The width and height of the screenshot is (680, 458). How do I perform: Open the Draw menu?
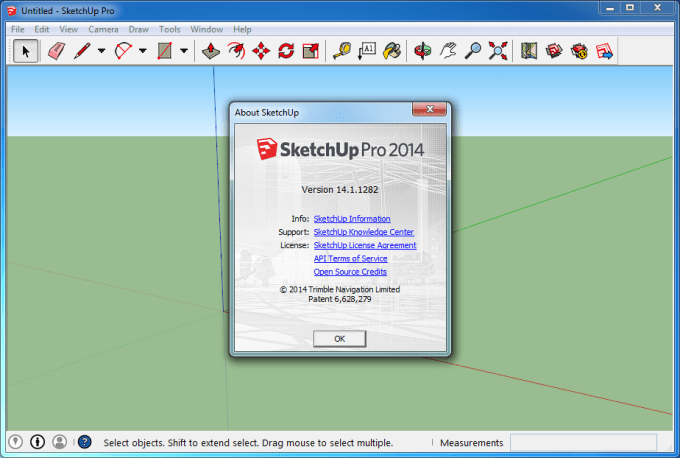(x=138, y=29)
